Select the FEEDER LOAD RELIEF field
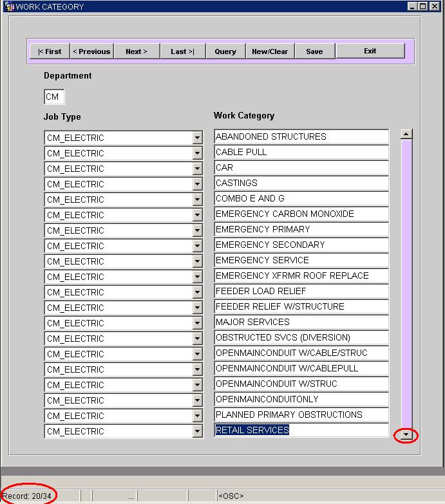Image resolution: width=445 pixels, height=504 pixels. 301,291
